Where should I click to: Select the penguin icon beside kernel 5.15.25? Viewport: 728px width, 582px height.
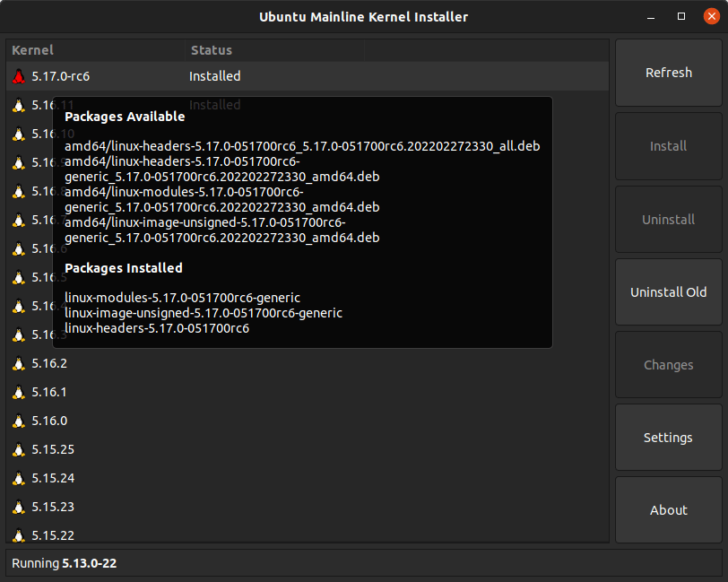pyautogui.click(x=18, y=449)
